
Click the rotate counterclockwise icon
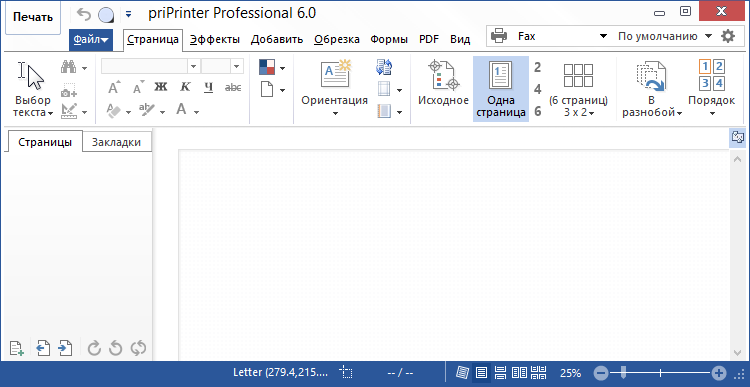point(115,348)
